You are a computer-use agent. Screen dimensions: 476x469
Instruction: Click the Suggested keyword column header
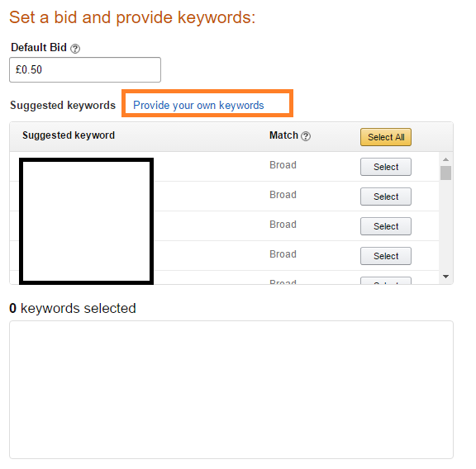pos(69,135)
